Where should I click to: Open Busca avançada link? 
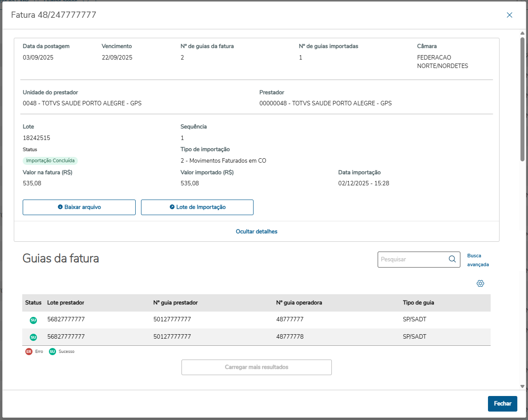click(x=478, y=260)
